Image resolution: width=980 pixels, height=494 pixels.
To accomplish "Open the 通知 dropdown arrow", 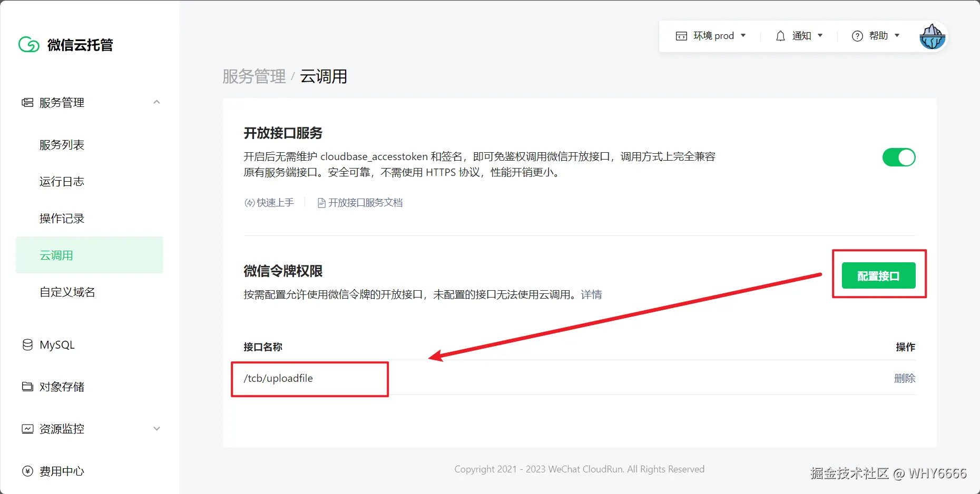I will (x=820, y=36).
